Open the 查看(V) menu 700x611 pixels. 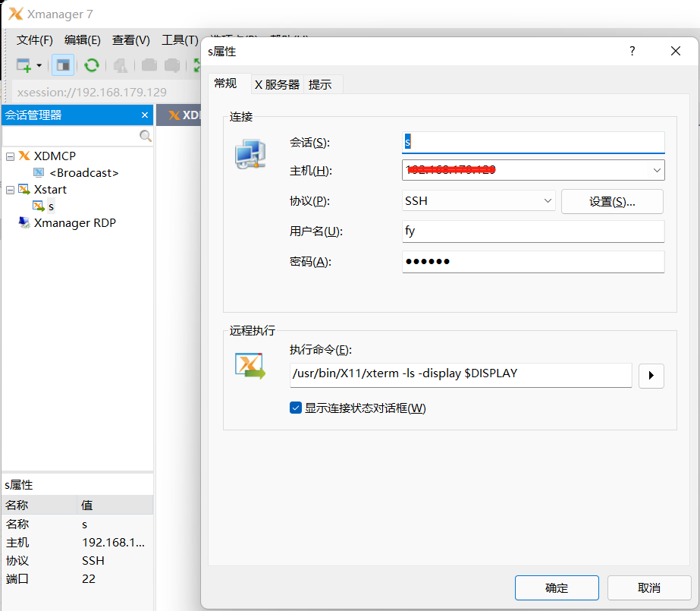130,40
